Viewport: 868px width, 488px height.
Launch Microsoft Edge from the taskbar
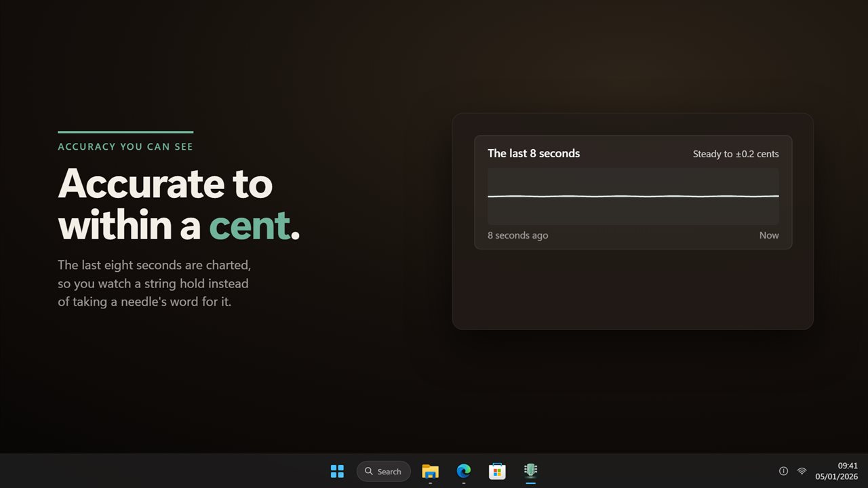click(464, 471)
